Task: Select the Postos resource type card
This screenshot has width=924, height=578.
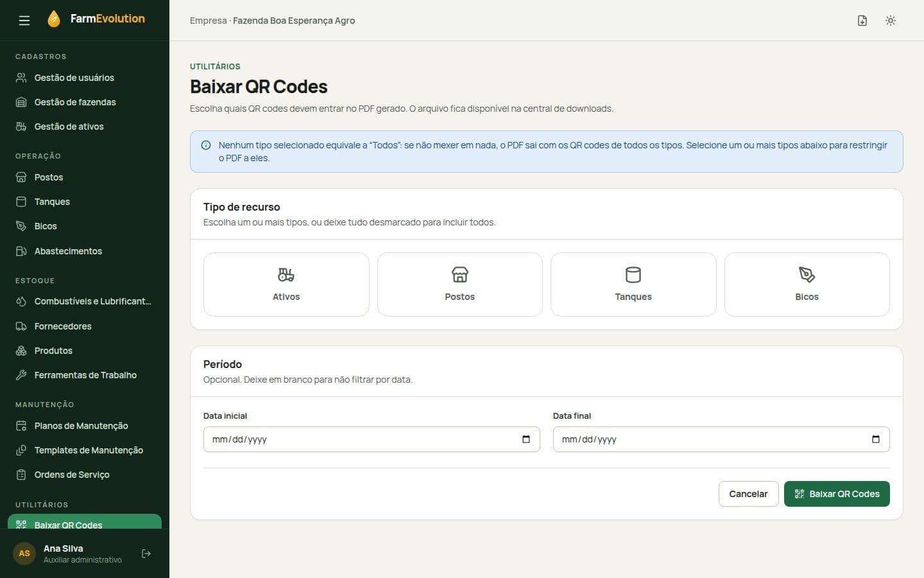Action: (460, 285)
